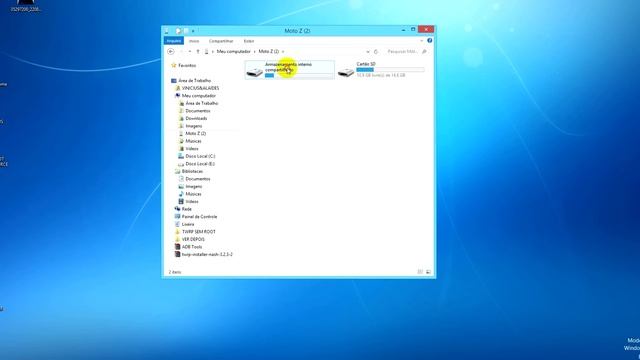Image resolution: width=640 pixels, height=360 pixels.
Task: Select top-level Área de Trabalho node
Action: point(194,81)
